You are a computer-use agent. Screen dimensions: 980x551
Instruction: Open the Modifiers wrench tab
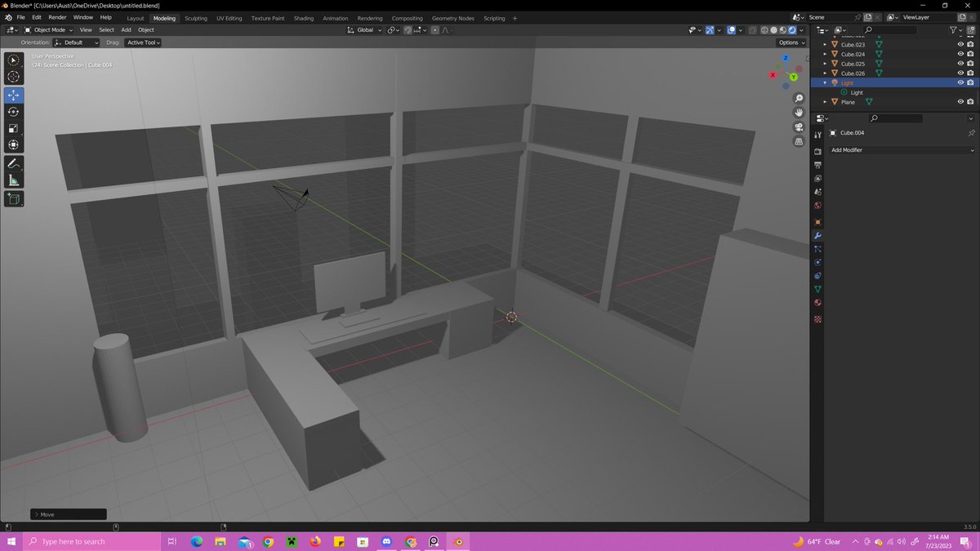pos(817,236)
